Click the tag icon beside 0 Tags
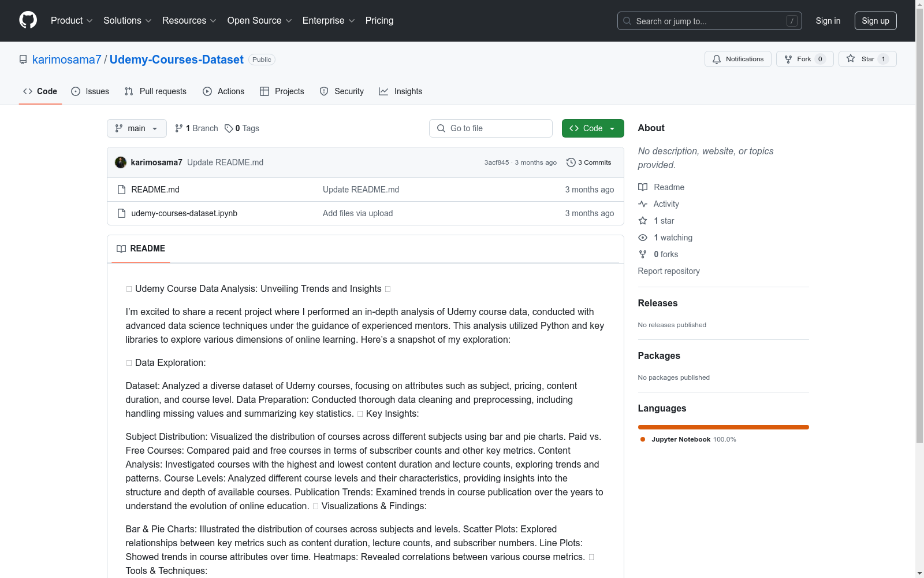Viewport: 924px width, 578px height. tap(229, 128)
